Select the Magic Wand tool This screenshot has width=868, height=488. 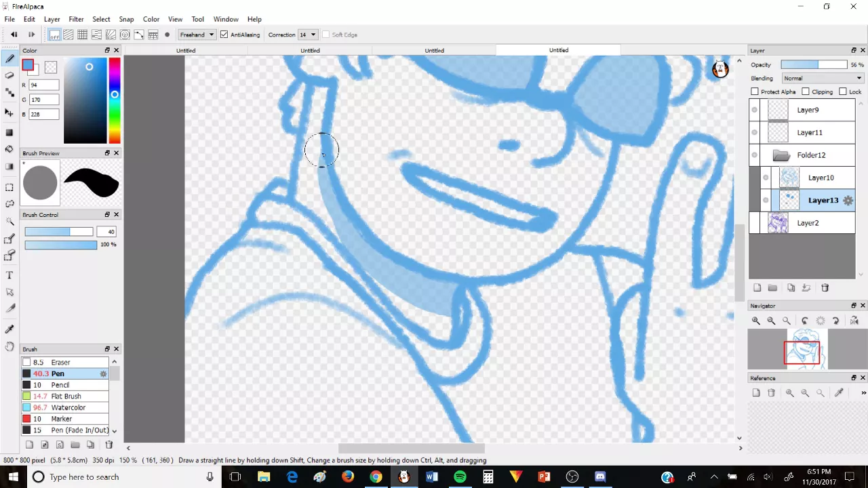[9, 221]
